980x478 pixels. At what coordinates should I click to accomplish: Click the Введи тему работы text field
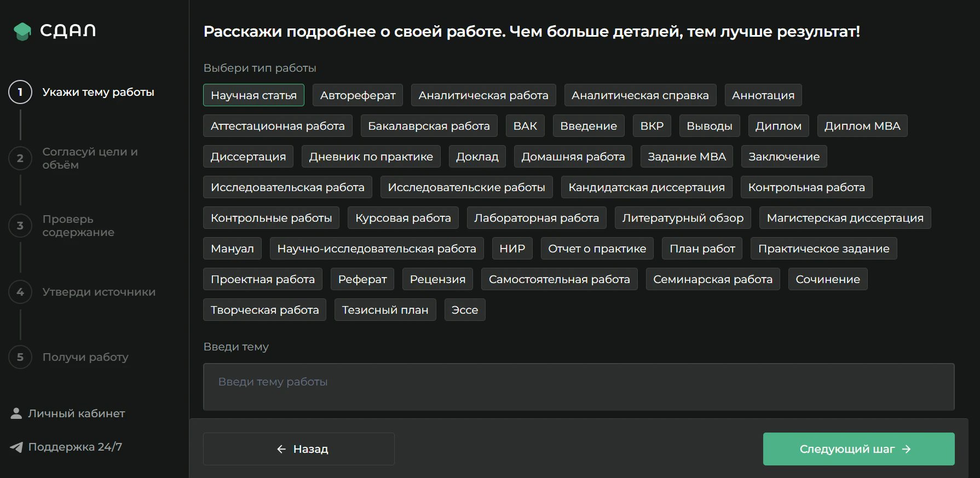579,387
